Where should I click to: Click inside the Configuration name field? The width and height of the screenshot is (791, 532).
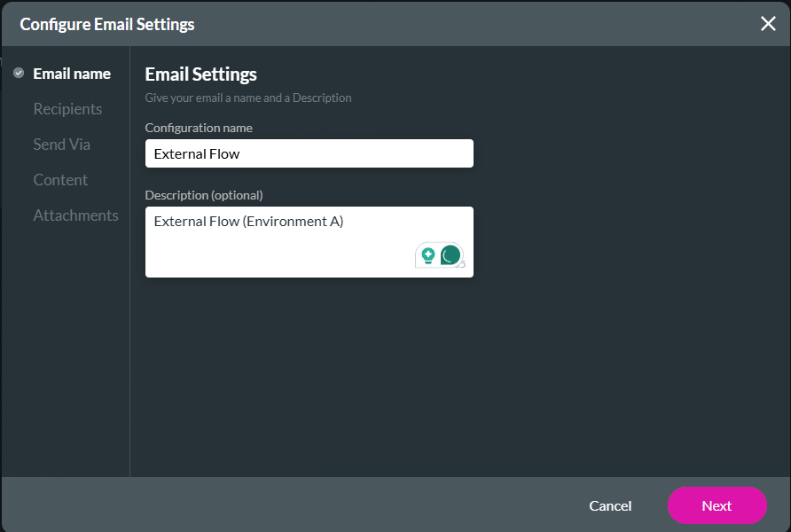tap(309, 153)
